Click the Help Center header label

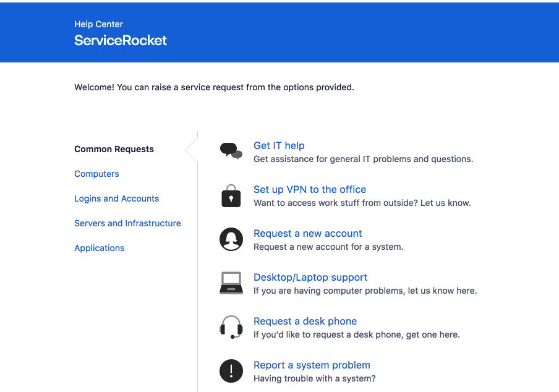tap(99, 24)
